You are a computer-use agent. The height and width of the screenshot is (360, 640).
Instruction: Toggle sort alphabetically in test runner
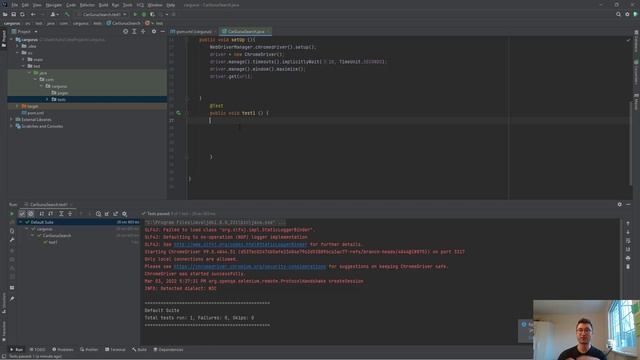point(42,213)
